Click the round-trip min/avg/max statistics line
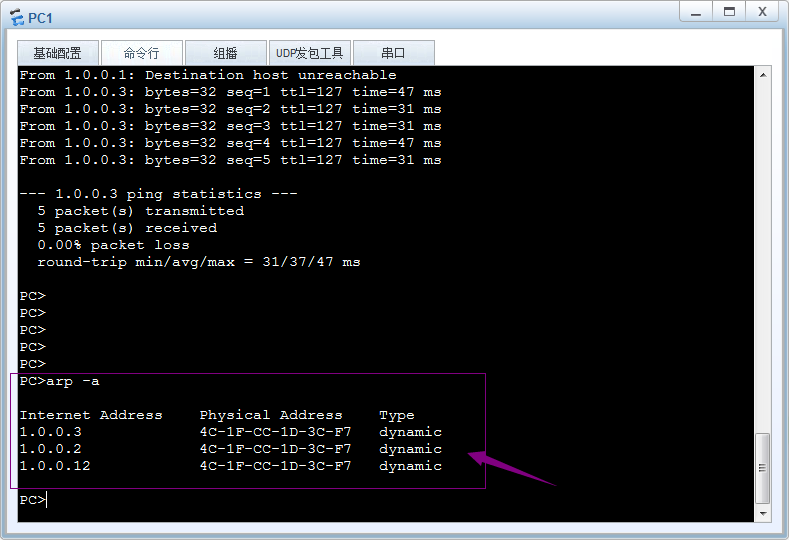 [x=198, y=262]
